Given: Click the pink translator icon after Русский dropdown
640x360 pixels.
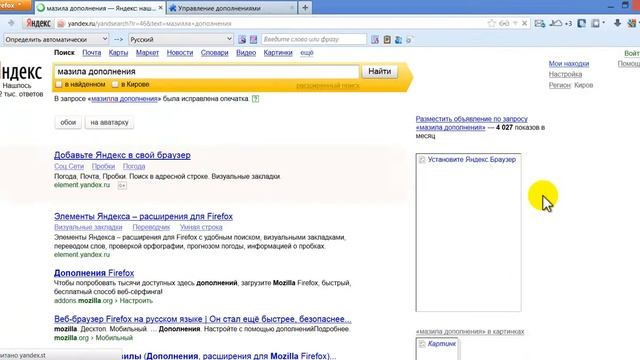Looking at the screenshot, I should point(253,40).
